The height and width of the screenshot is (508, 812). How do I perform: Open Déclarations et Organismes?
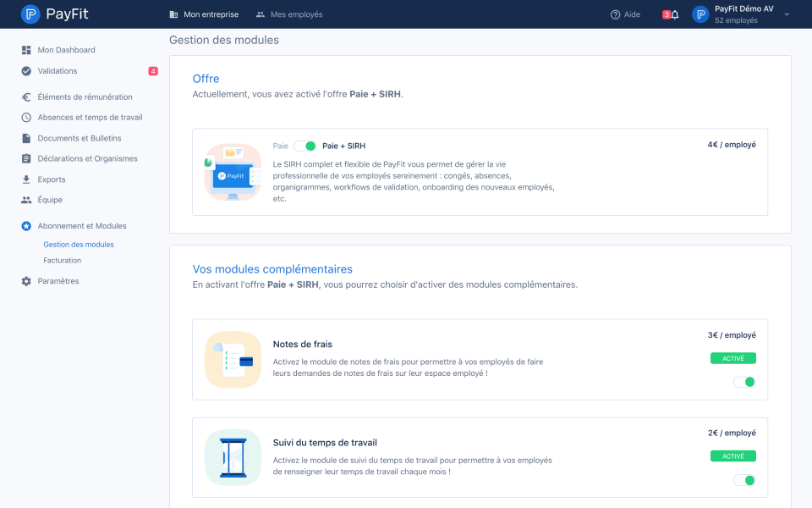87,158
